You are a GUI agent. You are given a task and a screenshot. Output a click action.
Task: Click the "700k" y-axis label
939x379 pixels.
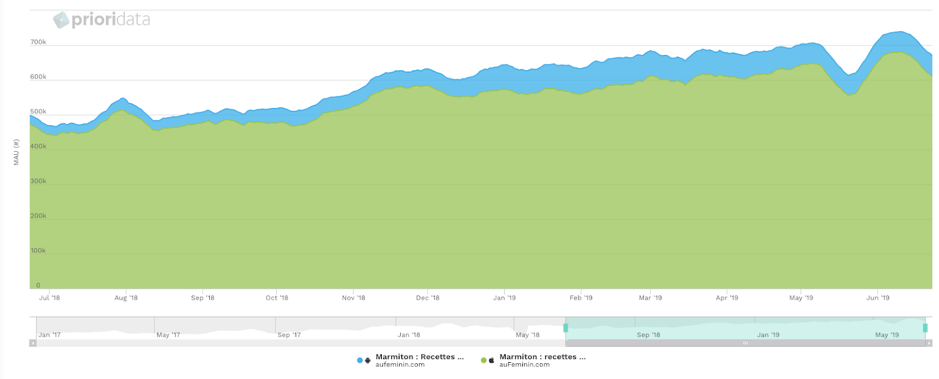(38, 43)
